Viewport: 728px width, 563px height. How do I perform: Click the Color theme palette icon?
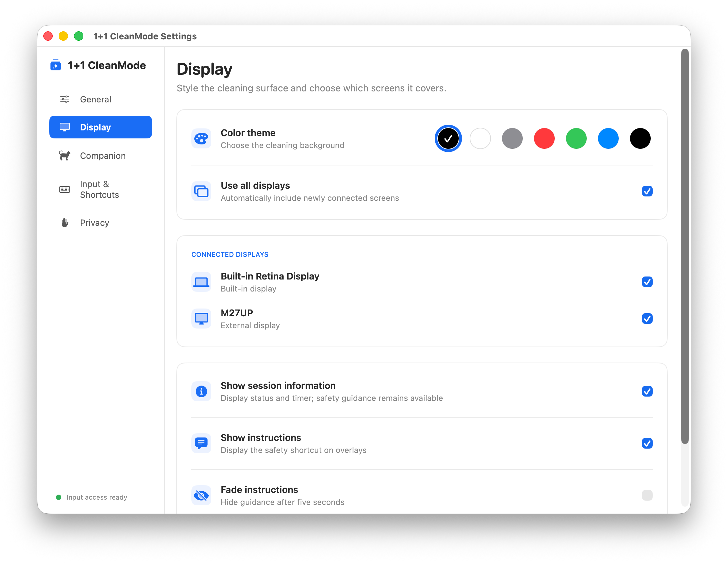[201, 138]
